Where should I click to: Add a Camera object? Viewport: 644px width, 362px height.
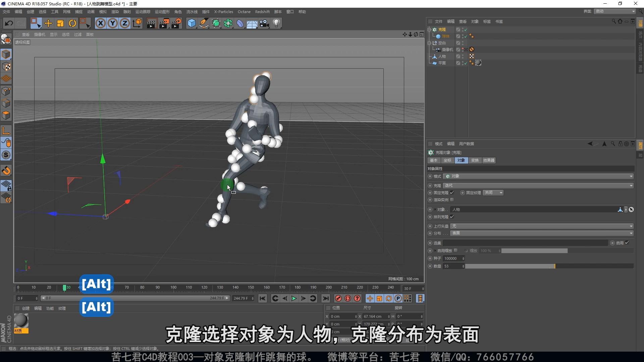[x=264, y=23]
